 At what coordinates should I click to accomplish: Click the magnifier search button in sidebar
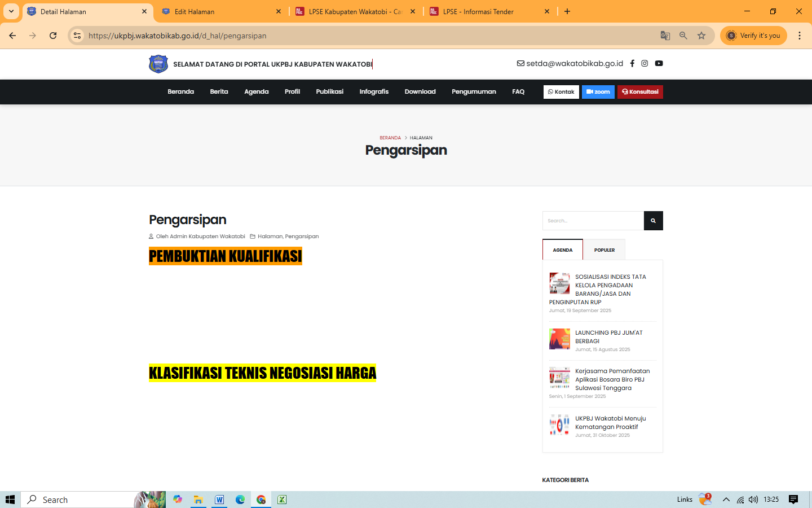653,221
